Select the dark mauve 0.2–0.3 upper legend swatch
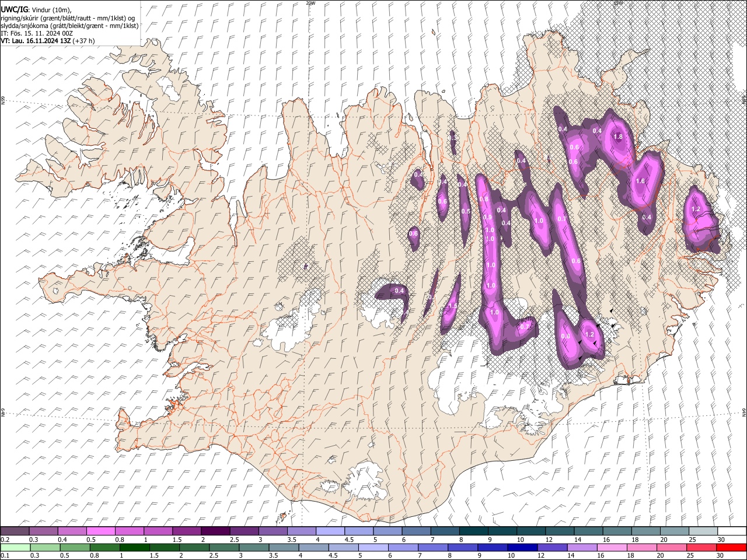The image size is (747, 560). [x=15, y=531]
